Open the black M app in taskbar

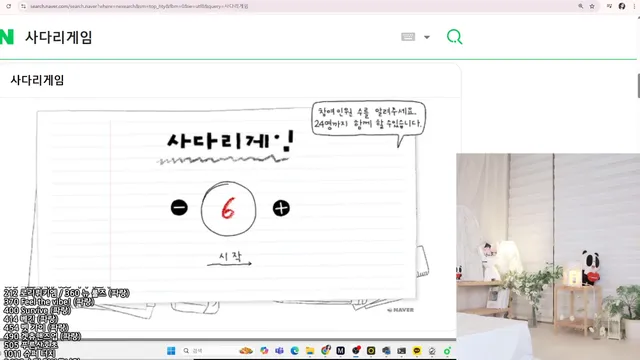coord(340,351)
